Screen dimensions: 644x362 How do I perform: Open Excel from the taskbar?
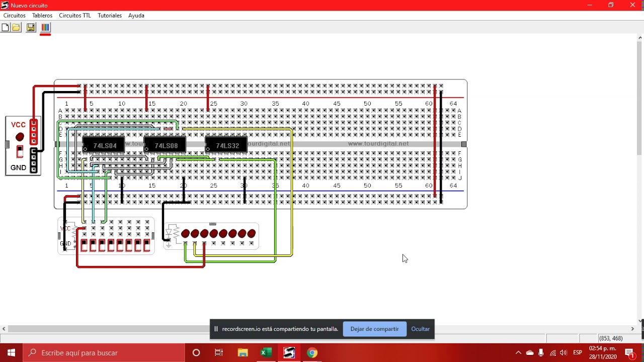pos(266,353)
